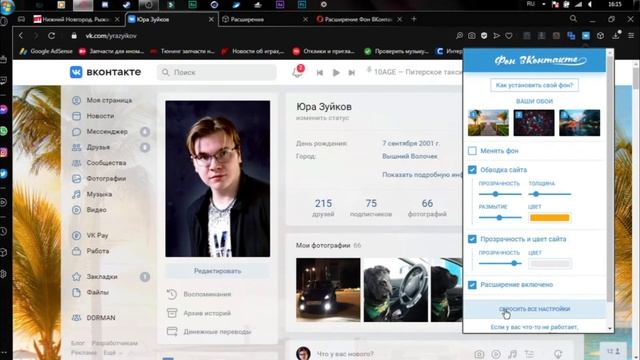640x360 pixels.
Task: Open the night car photo thumbnail
Action: [x=328, y=290]
